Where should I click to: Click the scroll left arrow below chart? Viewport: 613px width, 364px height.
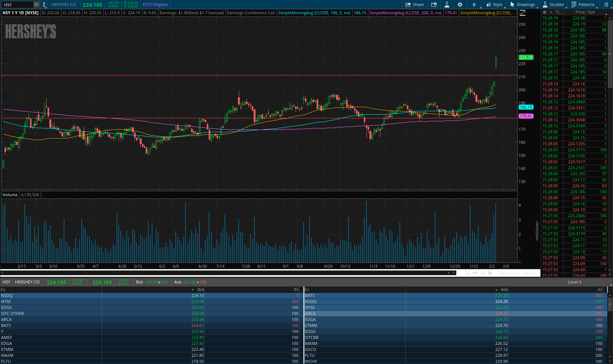pos(3,273)
